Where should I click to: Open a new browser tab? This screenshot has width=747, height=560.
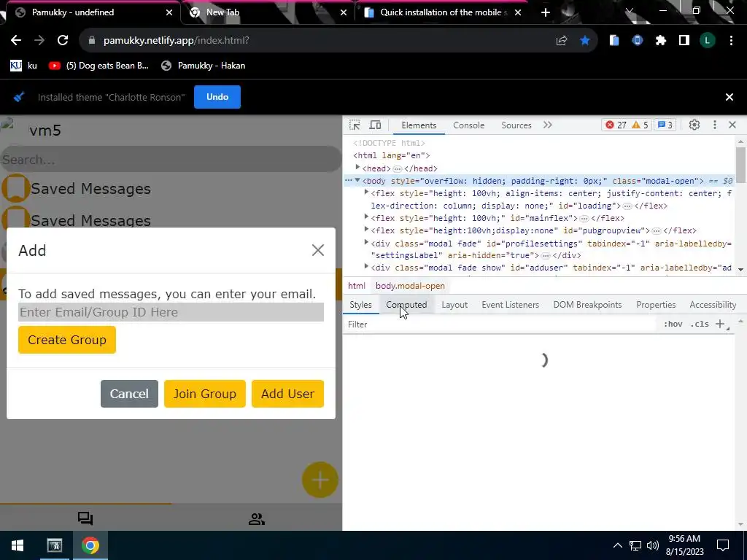coord(546,12)
